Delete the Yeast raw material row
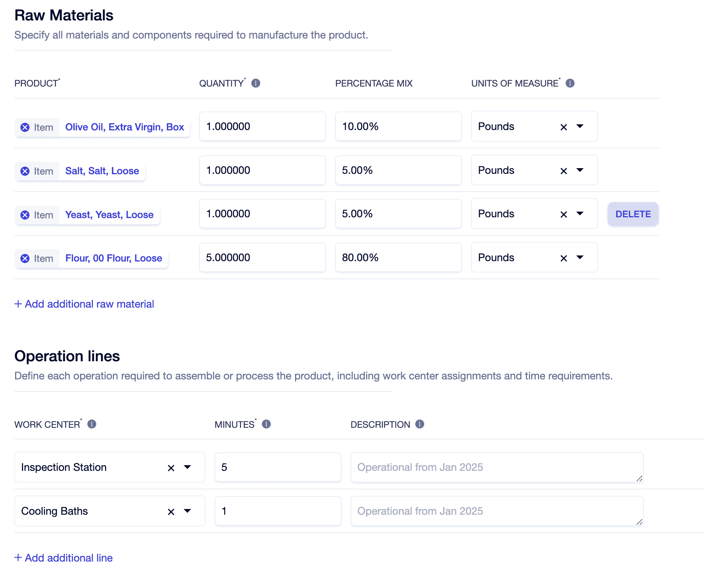Viewport: 711px width, 588px height. (633, 214)
